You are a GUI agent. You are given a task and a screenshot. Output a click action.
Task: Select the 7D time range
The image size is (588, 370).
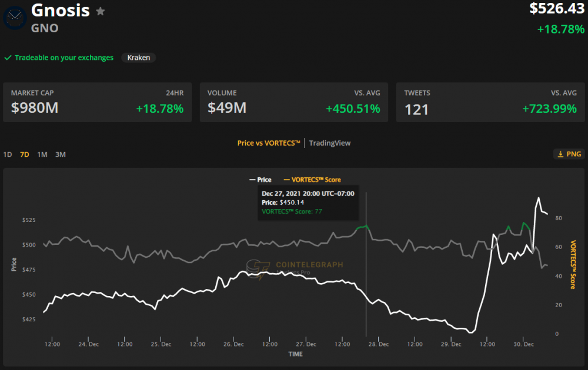pos(24,154)
